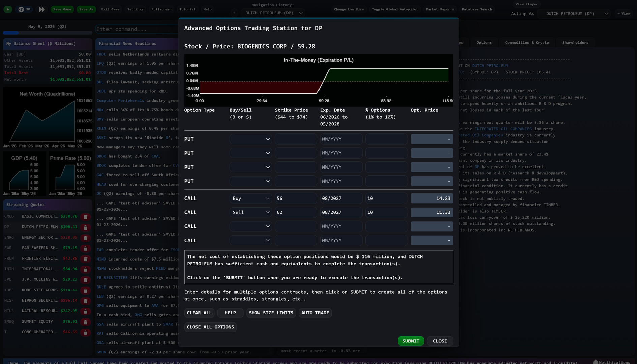This screenshot has height=364, width=637.
Task: Remove BASIC COMMODIT quote with its trash icon
Action: click(x=85, y=217)
